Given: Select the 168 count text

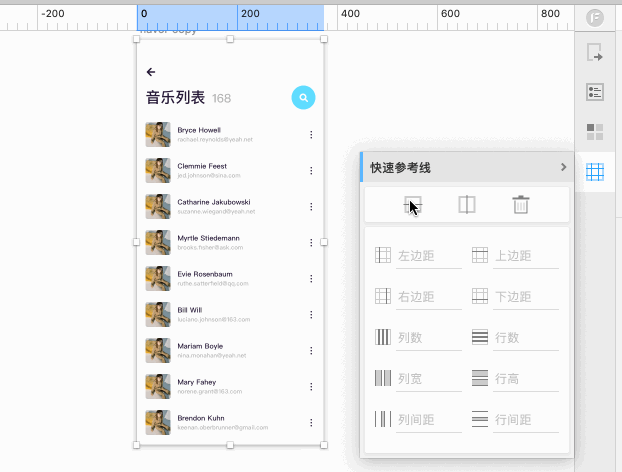Looking at the screenshot, I should pos(221,98).
